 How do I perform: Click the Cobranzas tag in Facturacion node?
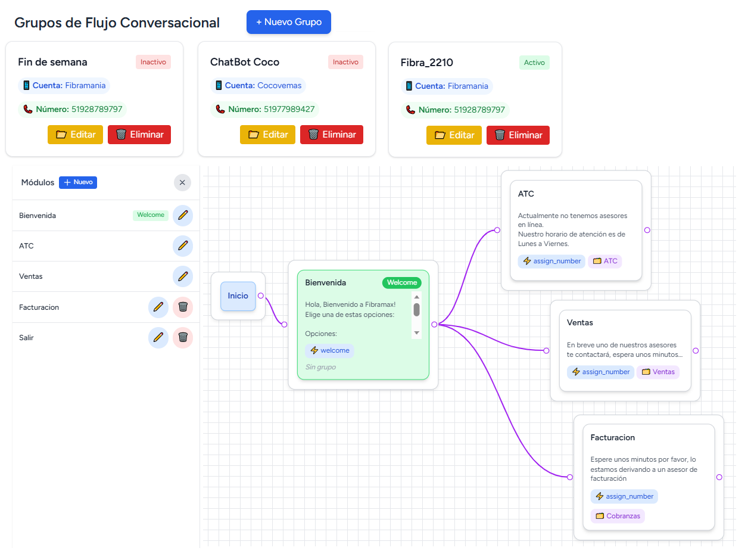pos(618,516)
